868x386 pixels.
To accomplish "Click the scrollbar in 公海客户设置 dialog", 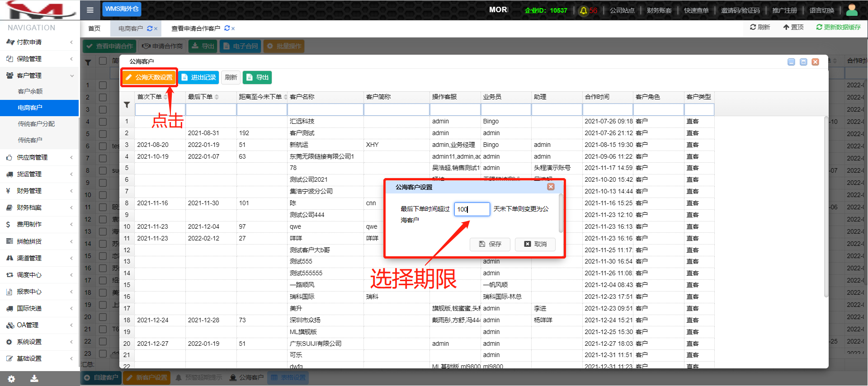I will tap(561, 212).
